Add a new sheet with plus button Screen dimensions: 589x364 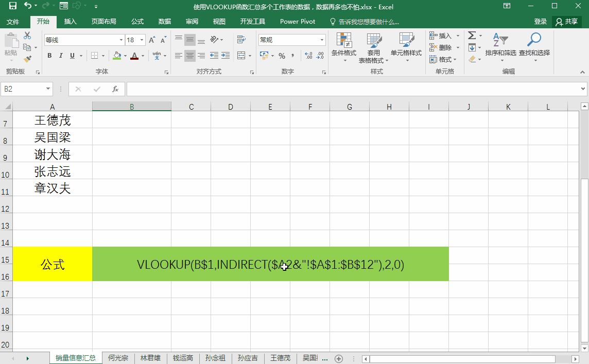point(338,359)
